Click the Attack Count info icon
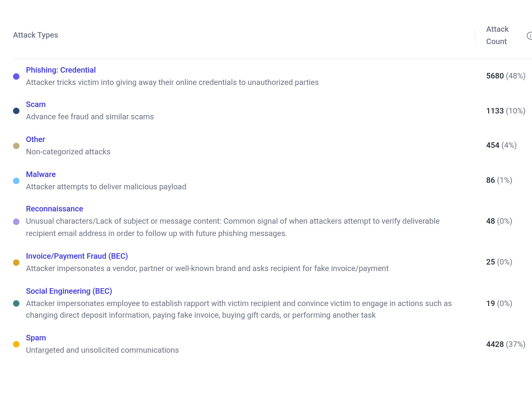This screenshot has width=532, height=402. pyautogui.click(x=529, y=36)
